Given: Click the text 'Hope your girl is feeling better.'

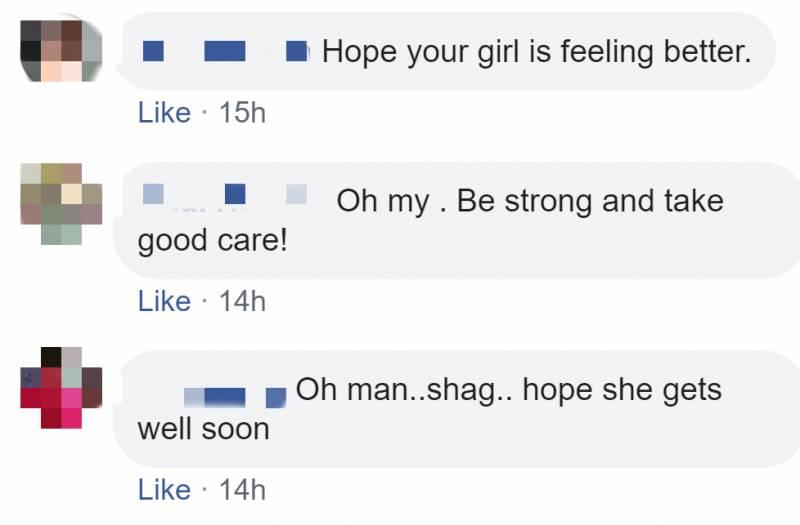Looking at the screenshot, I should (536, 51).
